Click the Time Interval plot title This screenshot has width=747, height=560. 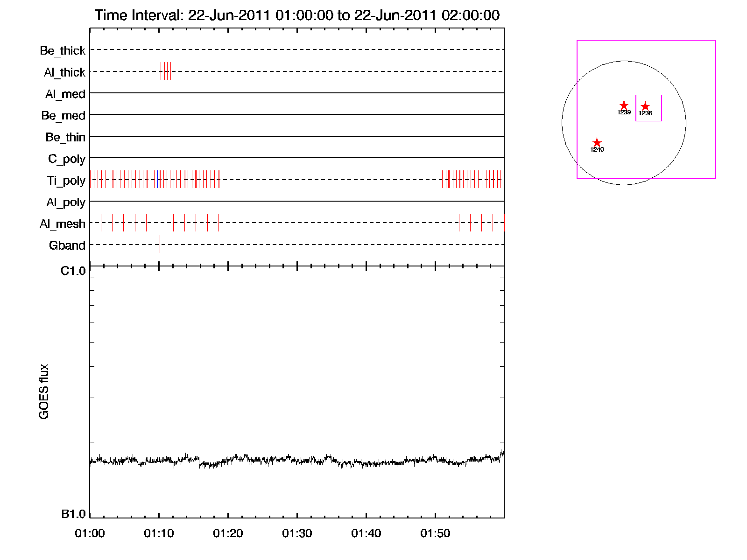(x=297, y=15)
